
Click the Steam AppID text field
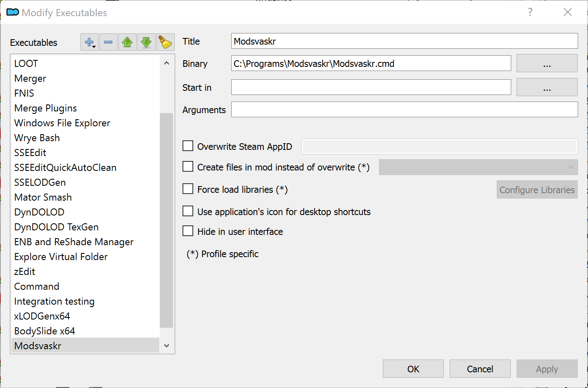pos(440,147)
